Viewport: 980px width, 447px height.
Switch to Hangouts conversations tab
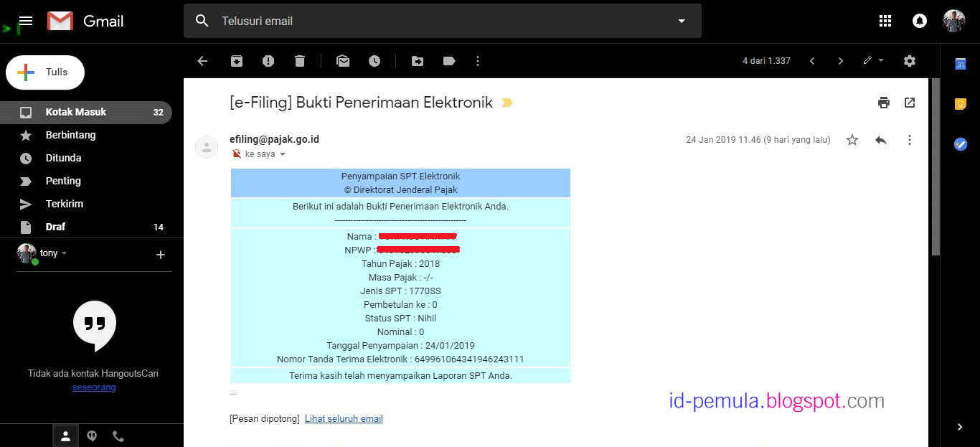tap(92, 436)
